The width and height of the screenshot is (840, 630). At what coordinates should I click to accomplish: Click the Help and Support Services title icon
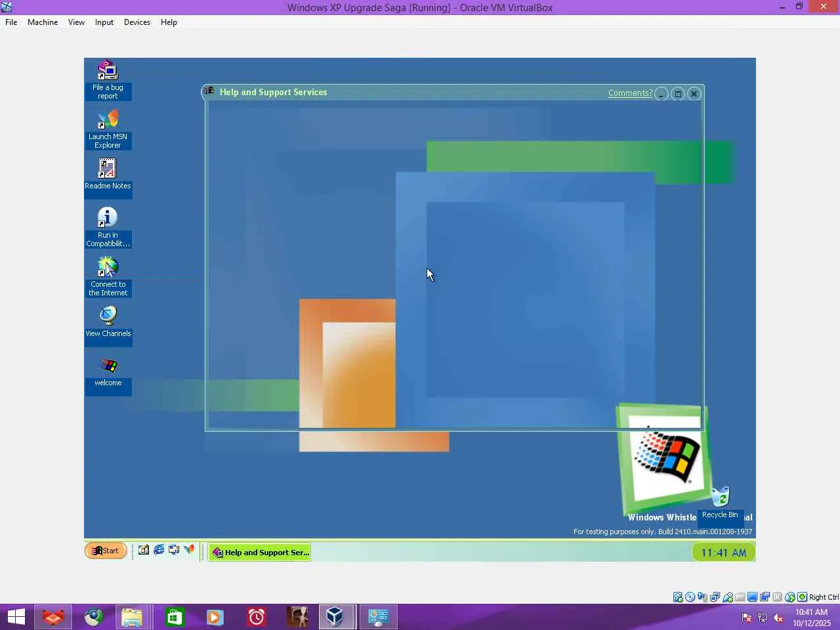coord(209,91)
